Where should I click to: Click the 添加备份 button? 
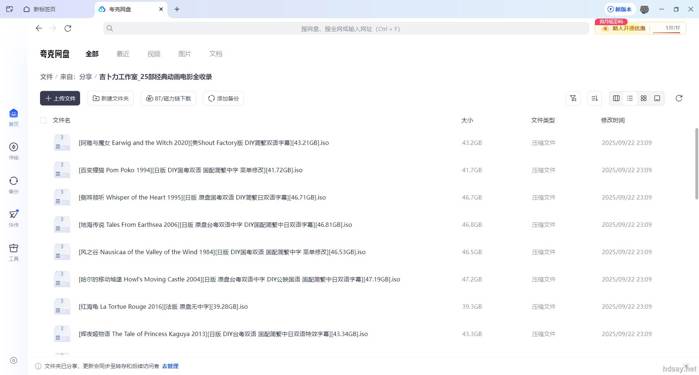[224, 98]
